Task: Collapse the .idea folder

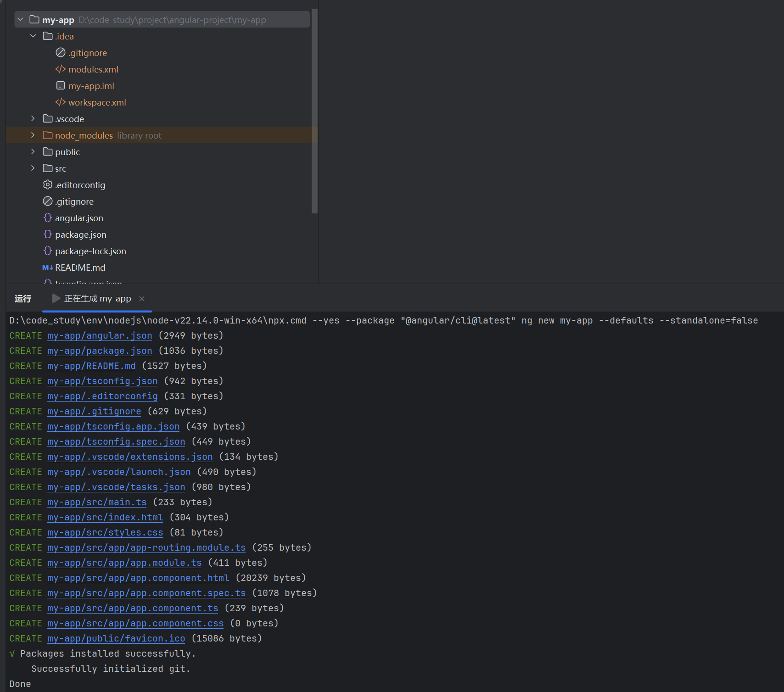Action: coord(33,36)
